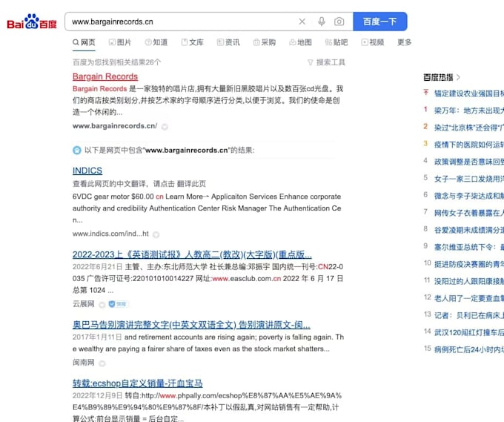Click the 云展网 source label
Image resolution: width=504 pixels, height=422 pixels.
pyautogui.click(x=84, y=304)
